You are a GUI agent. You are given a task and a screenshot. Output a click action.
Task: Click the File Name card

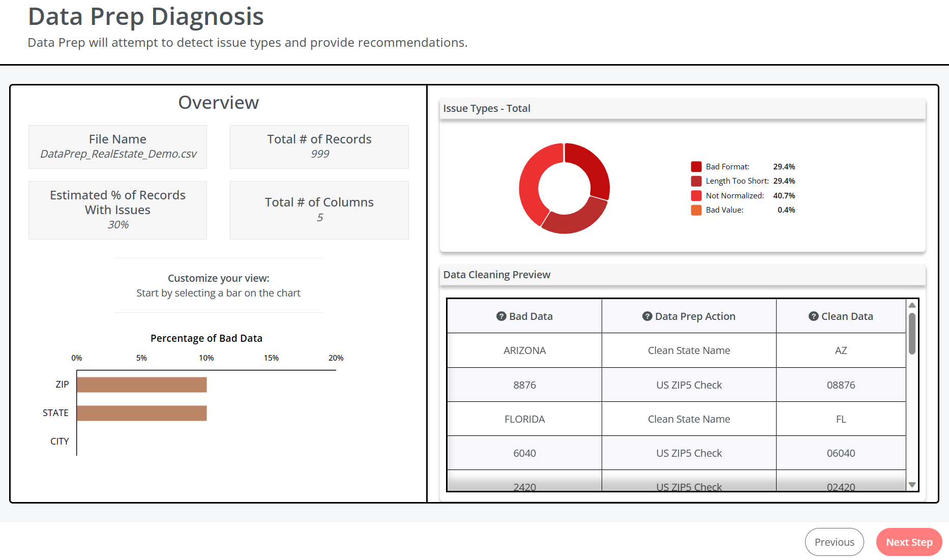(x=117, y=147)
